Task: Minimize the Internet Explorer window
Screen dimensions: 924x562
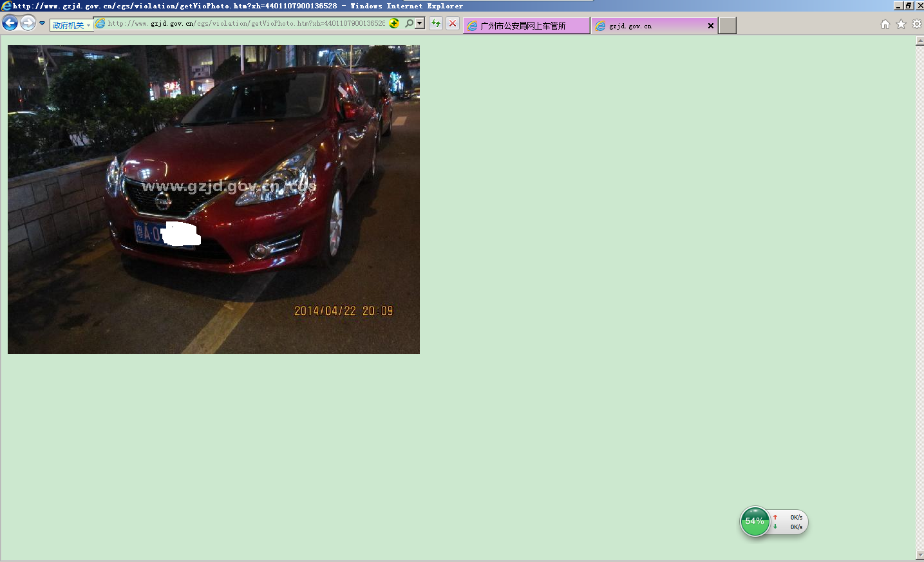Action: pos(898,6)
